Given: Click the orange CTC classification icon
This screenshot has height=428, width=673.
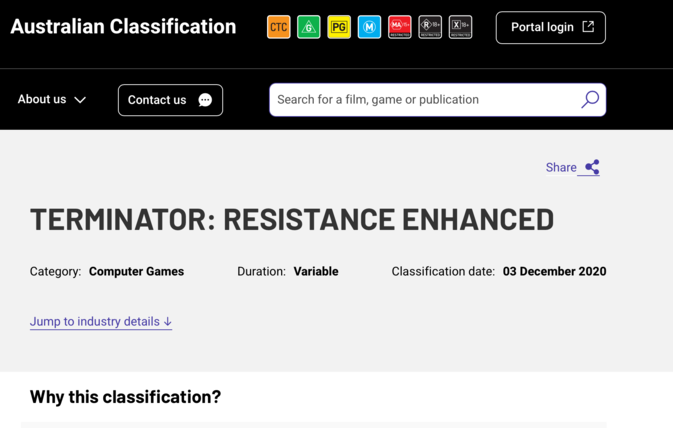Looking at the screenshot, I should [279, 27].
